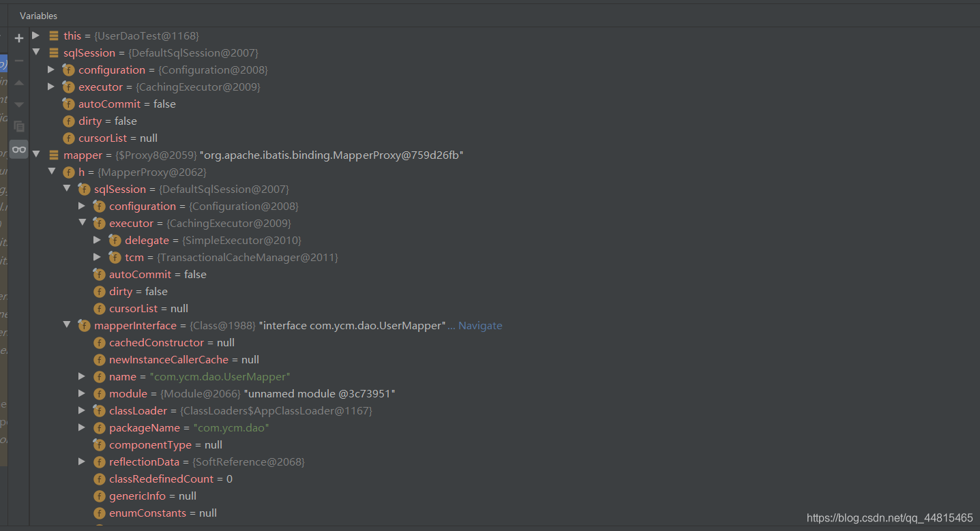Collapse the top-level sqlSession variable
The image size is (980, 531).
(x=36, y=52)
